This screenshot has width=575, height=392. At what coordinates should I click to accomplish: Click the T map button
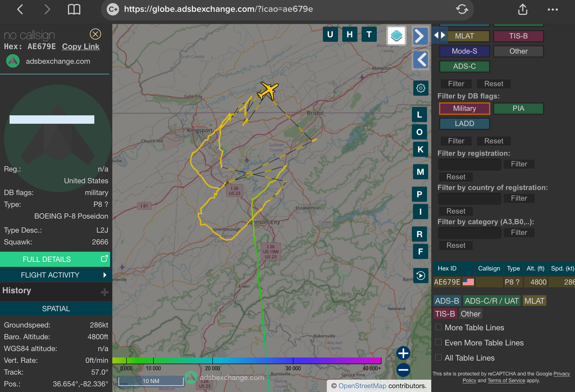(x=369, y=35)
